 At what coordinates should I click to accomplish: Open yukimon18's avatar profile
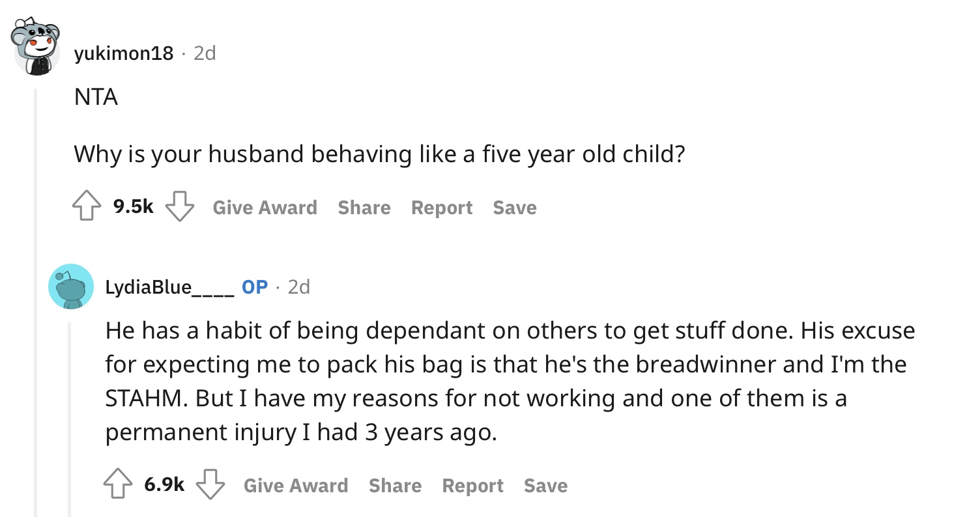coord(37,47)
